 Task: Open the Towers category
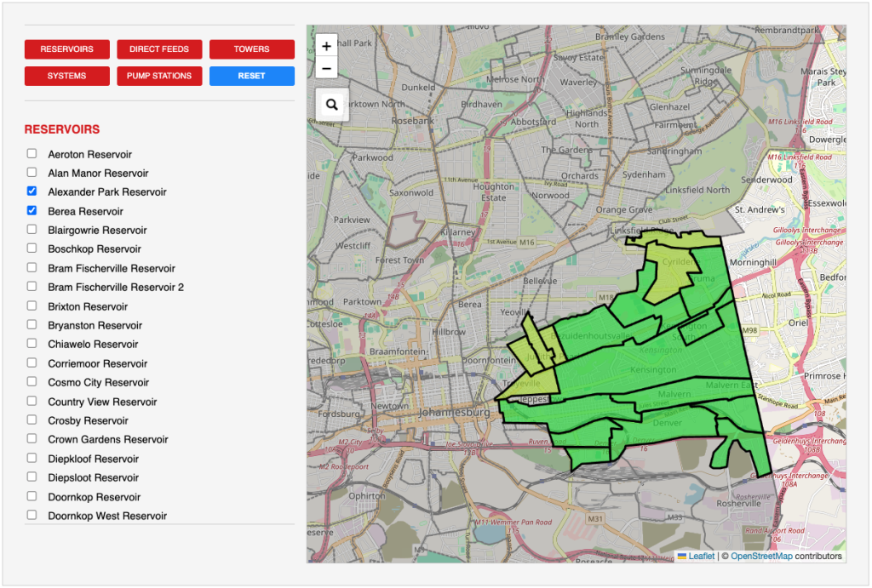pyautogui.click(x=251, y=49)
